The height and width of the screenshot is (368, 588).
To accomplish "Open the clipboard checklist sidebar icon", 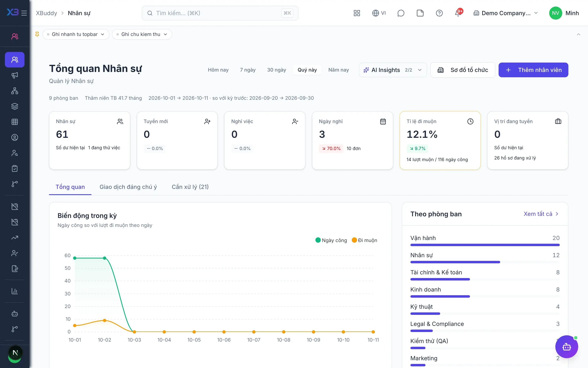I will (x=14, y=168).
